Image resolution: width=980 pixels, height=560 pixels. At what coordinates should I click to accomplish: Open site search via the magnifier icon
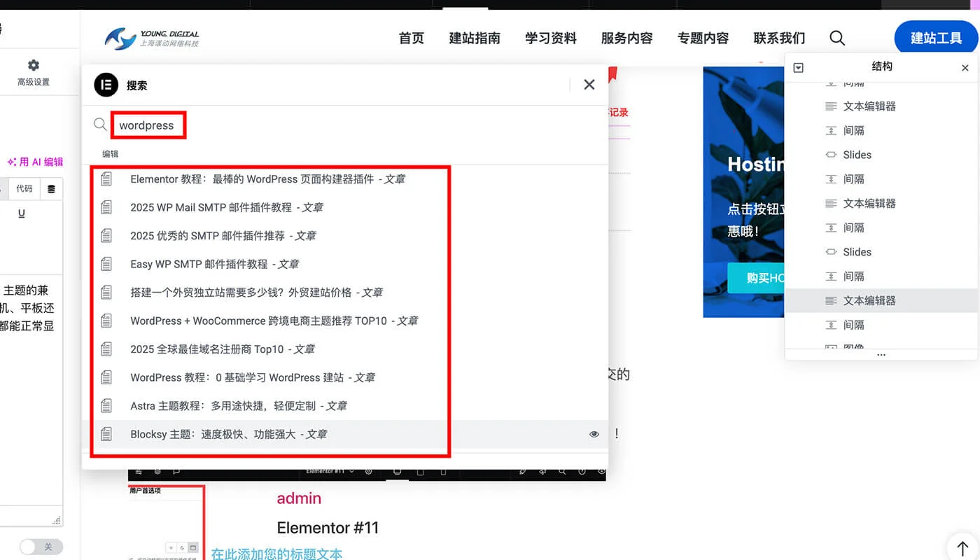tap(837, 38)
